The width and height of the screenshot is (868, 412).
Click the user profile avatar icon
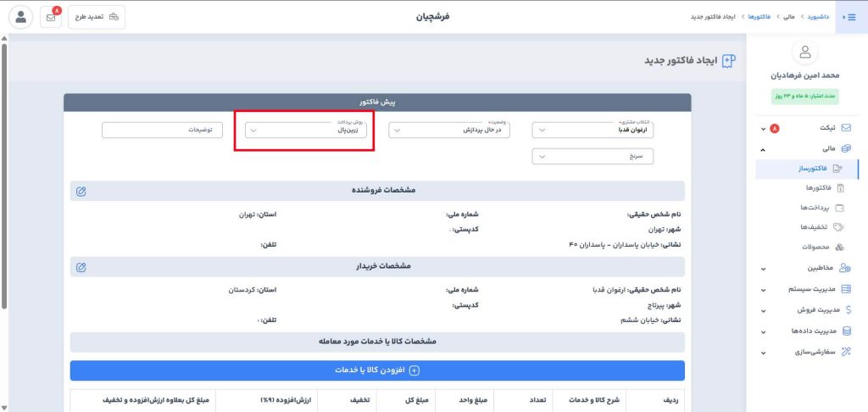[21, 17]
